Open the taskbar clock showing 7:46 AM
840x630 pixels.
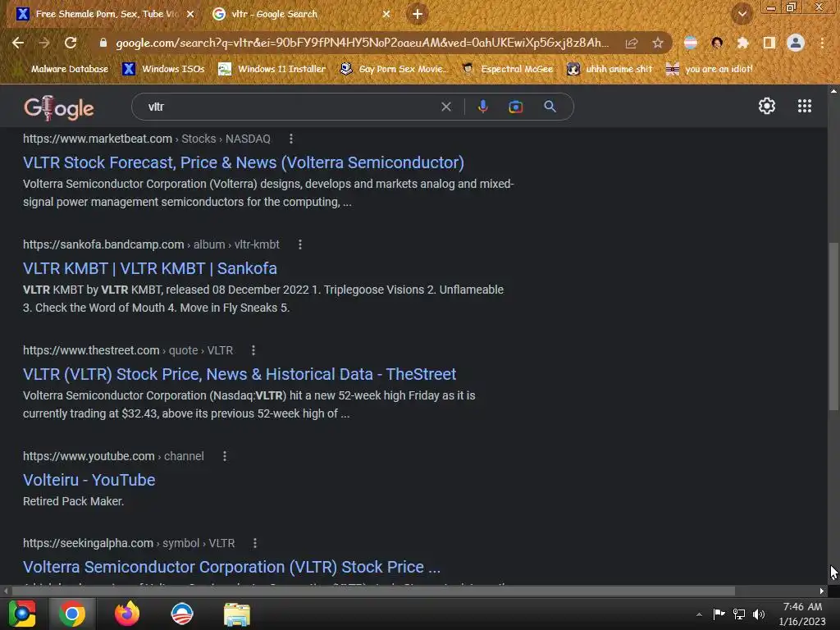point(802,614)
